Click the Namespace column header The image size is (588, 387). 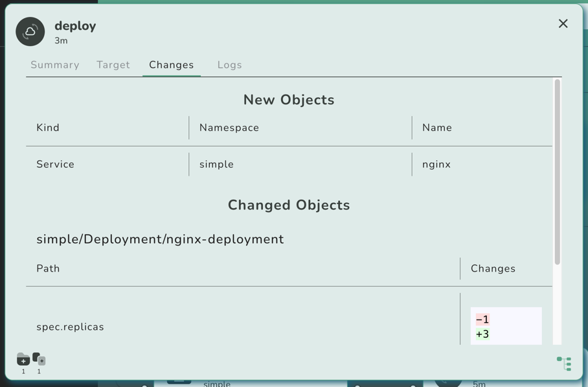[x=229, y=128]
